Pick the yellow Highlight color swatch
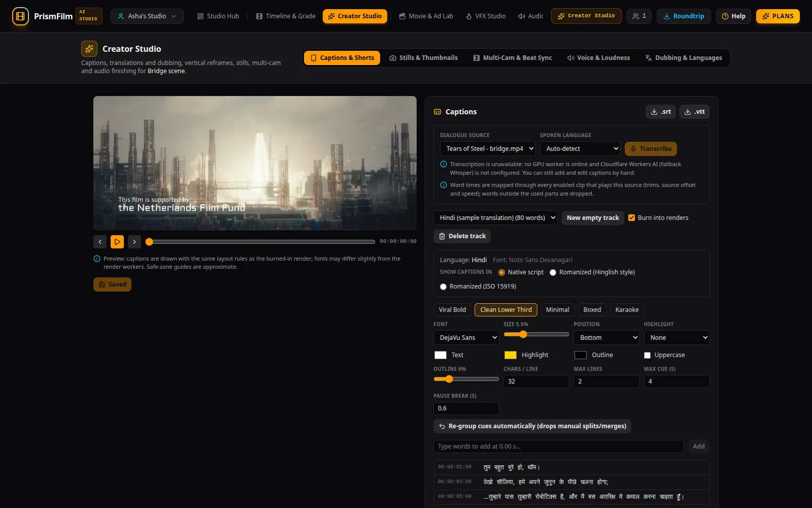This screenshot has height=508, width=812. 511,355
